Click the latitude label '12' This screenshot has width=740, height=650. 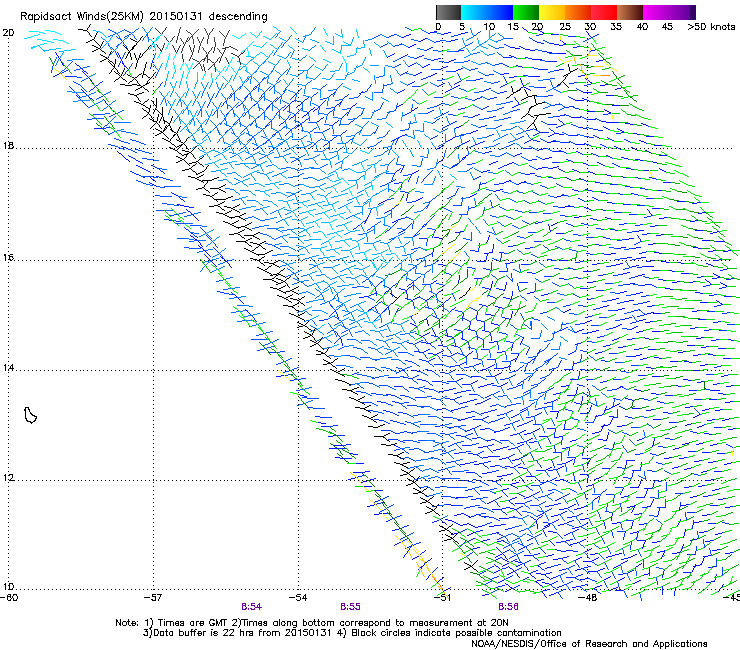point(8,478)
